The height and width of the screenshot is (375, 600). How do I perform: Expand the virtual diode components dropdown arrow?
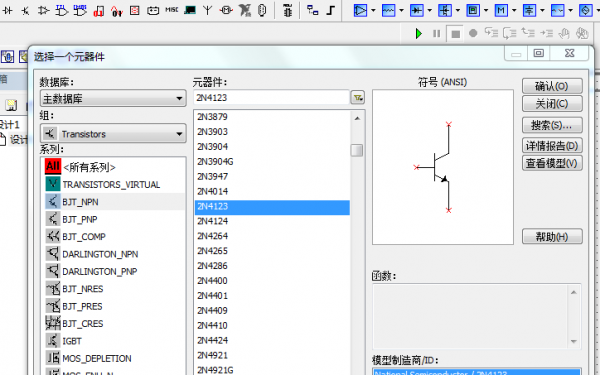(x=429, y=10)
